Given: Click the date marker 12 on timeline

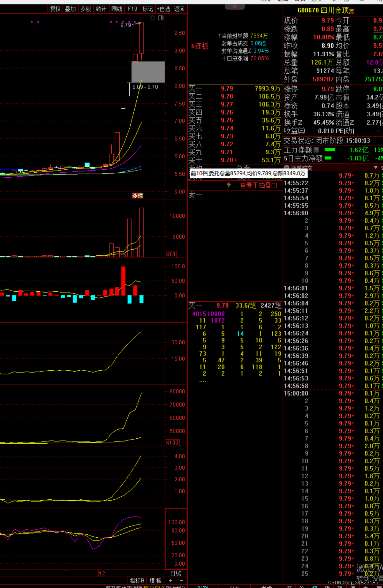Looking at the screenshot, I should (102, 573).
